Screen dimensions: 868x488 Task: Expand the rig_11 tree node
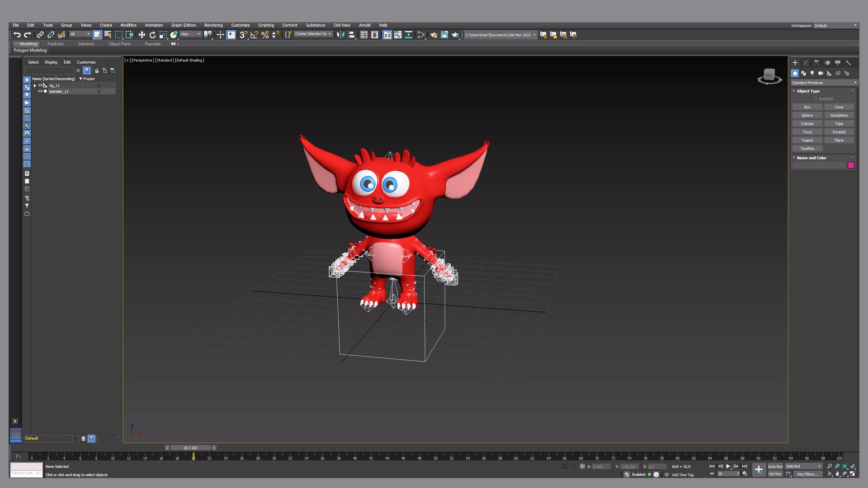[x=35, y=85]
